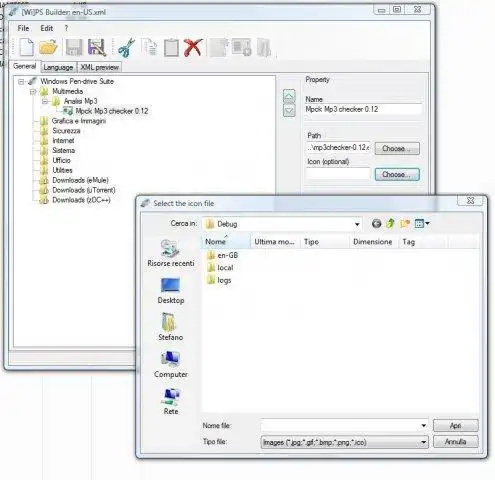The width and height of the screenshot is (495, 480).
Task: Collapse the Windows Pen-drive Suite root node
Action: coord(21,81)
